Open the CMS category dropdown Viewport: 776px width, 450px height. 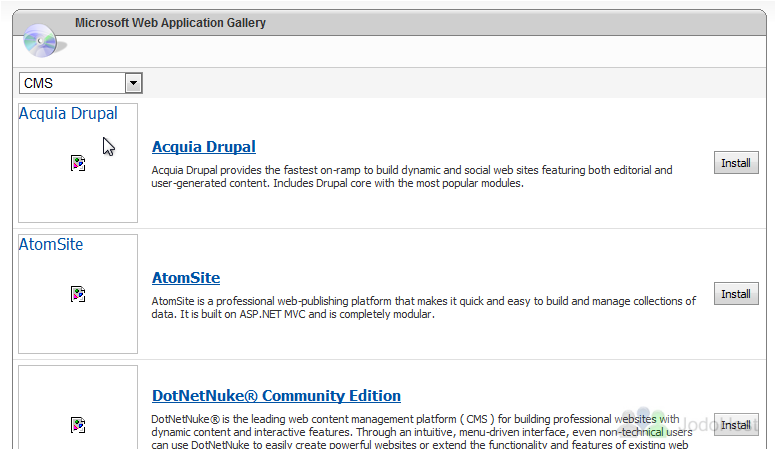(81, 83)
